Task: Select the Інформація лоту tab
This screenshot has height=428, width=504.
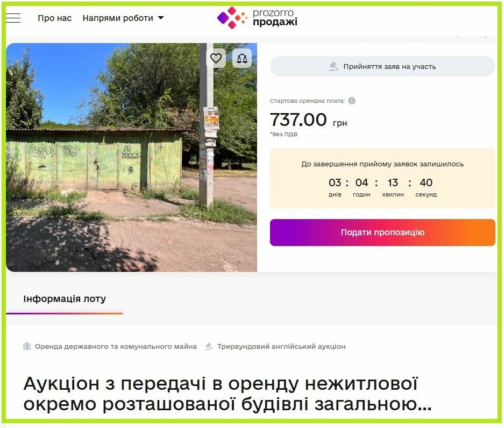Action: [x=65, y=299]
